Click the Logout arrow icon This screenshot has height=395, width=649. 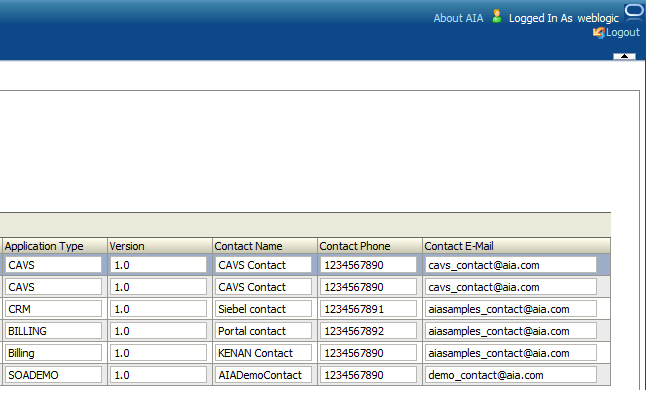[599, 32]
